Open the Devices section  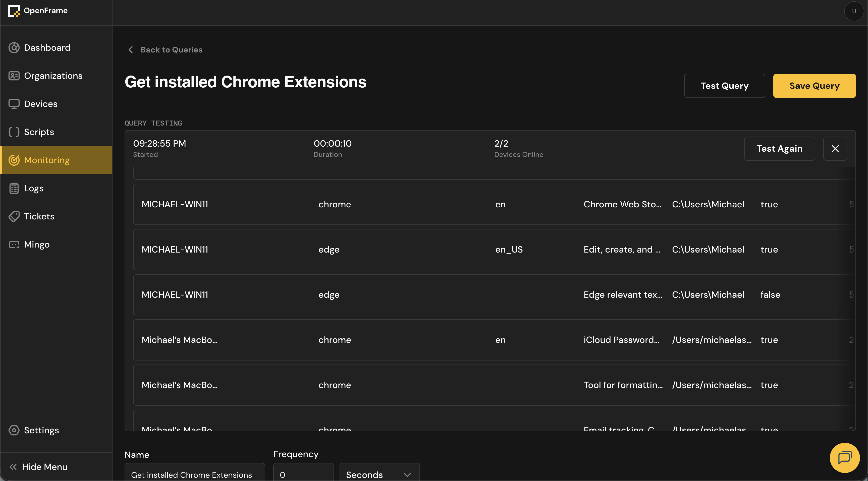[x=56, y=104]
